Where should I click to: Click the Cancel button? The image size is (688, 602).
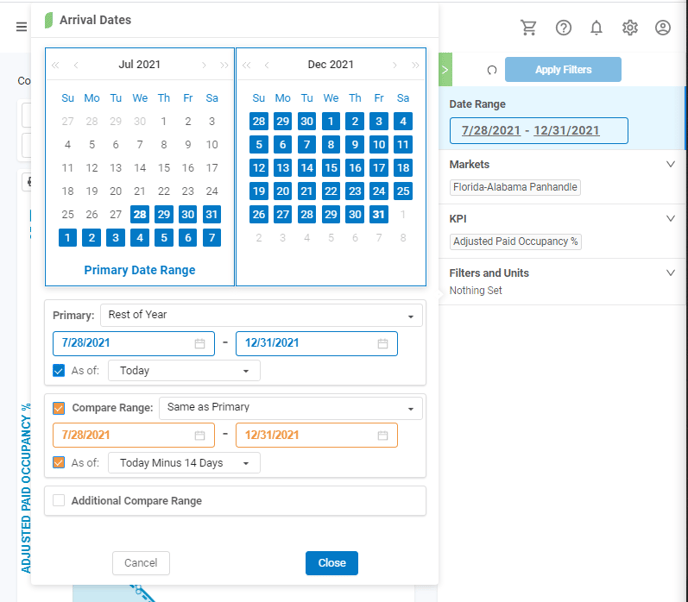[x=141, y=563]
